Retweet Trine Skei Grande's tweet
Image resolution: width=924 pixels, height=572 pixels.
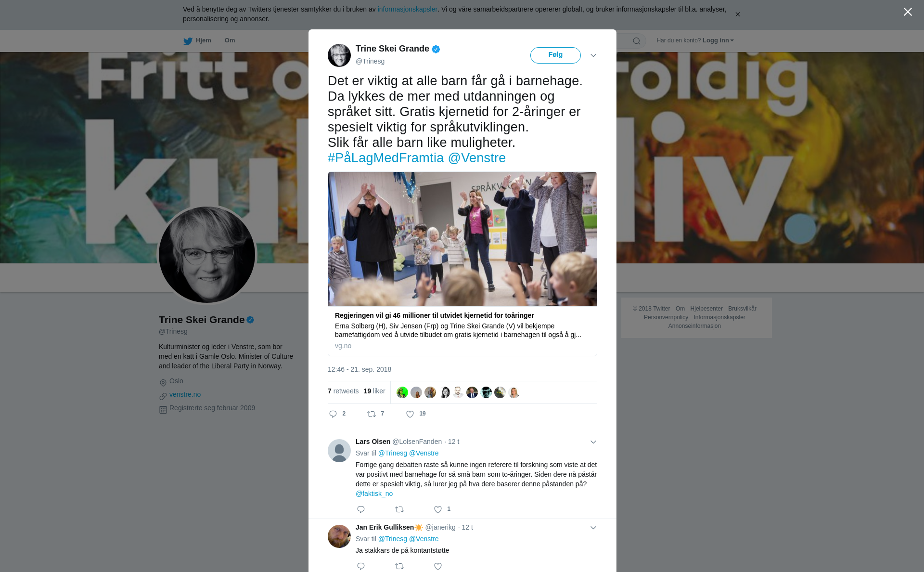(x=372, y=414)
